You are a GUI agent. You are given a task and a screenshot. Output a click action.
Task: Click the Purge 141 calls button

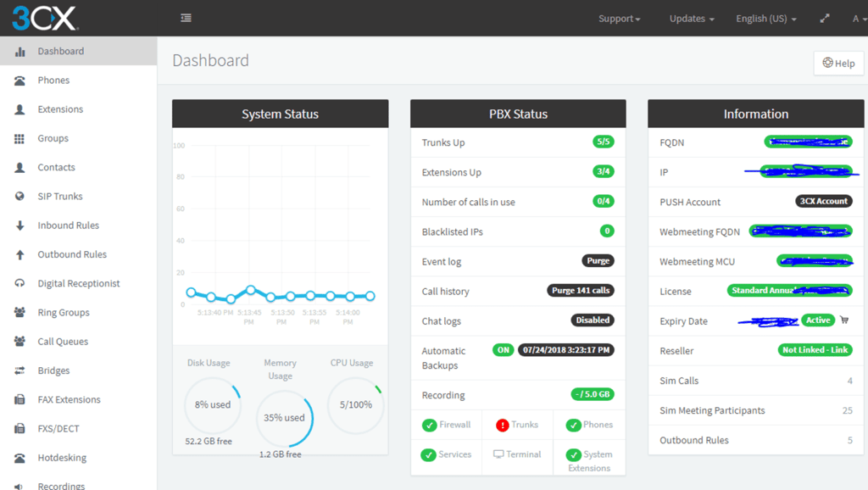[x=580, y=291]
